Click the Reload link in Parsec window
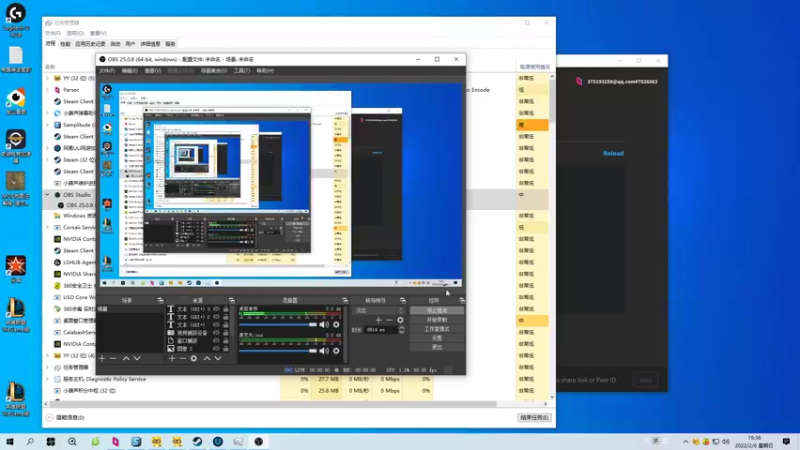The width and height of the screenshot is (800, 450). [x=613, y=153]
